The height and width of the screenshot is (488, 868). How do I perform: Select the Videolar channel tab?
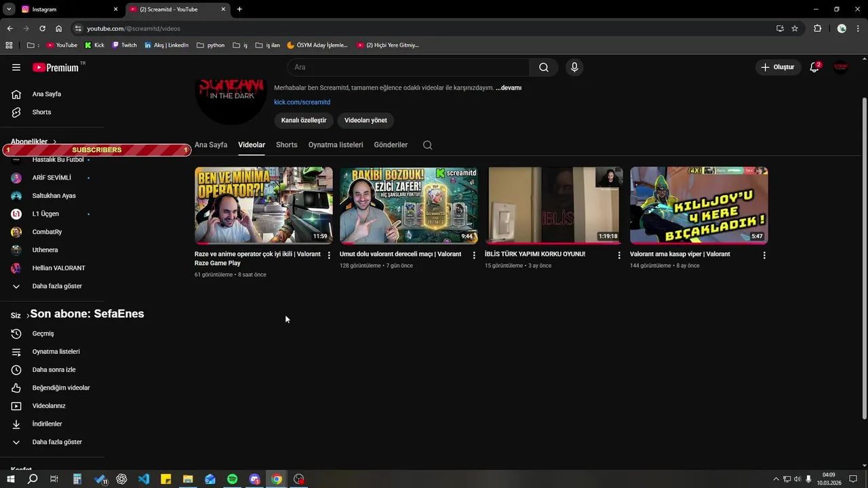pyautogui.click(x=252, y=145)
